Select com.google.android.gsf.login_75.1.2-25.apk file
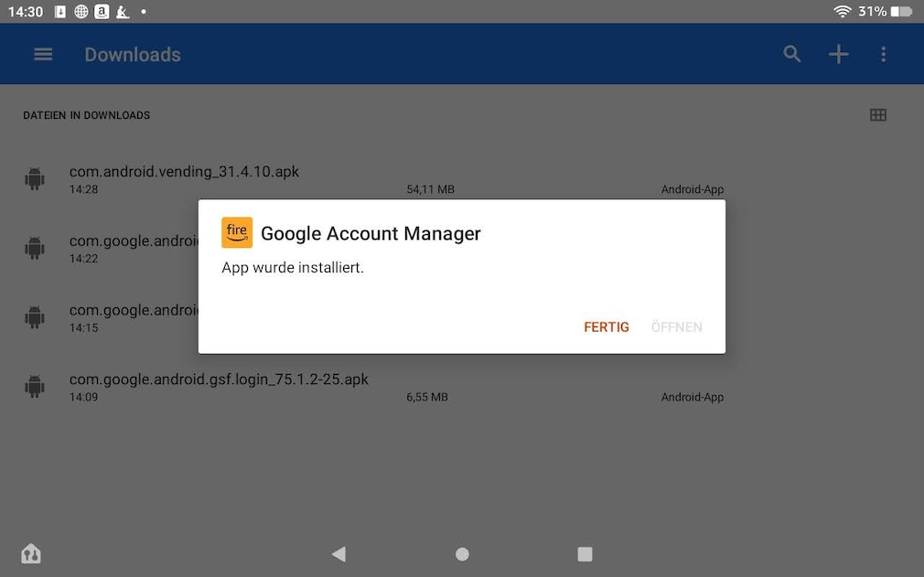 pos(218,378)
